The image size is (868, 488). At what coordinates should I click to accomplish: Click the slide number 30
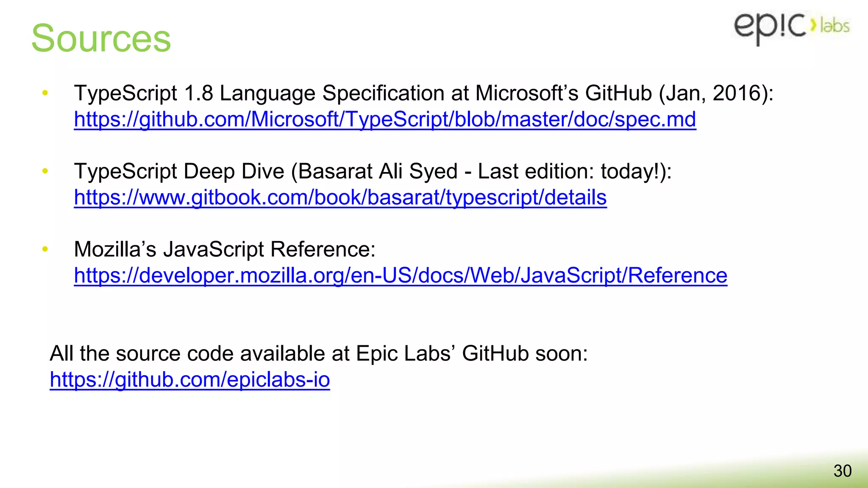click(843, 471)
